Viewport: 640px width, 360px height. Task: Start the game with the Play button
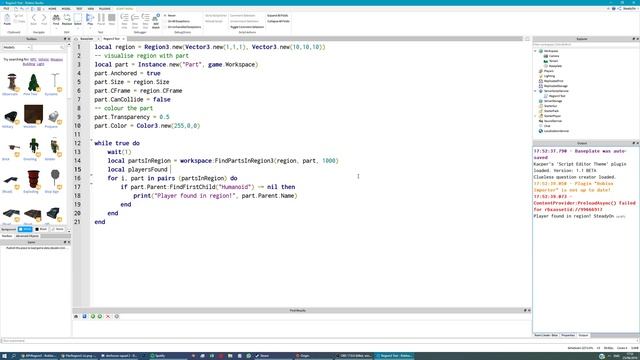(90, 19)
